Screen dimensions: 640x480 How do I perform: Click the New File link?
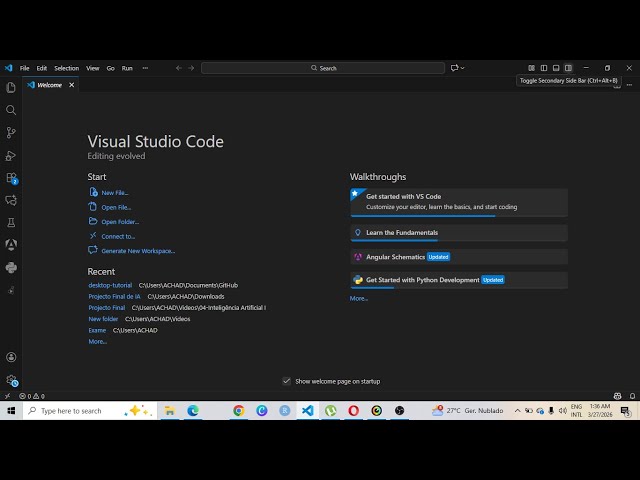tap(115, 193)
